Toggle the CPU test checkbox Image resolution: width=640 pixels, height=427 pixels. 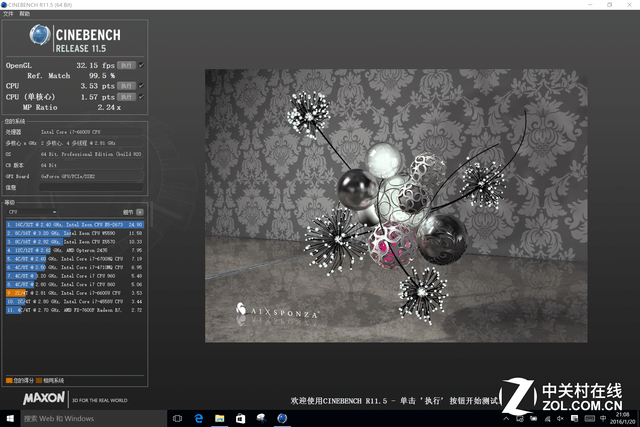click(x=142, y=87)
